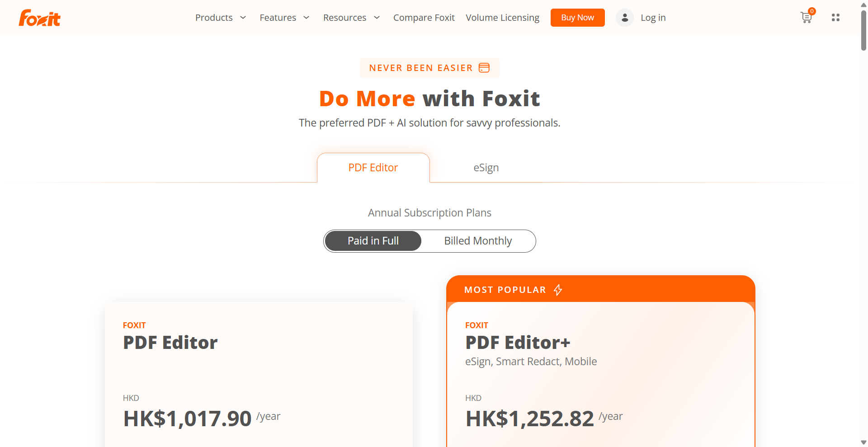This screenshot has width=868, height=447.
Task: Switch billing to Billed Monthly
Action: point(478,241)
